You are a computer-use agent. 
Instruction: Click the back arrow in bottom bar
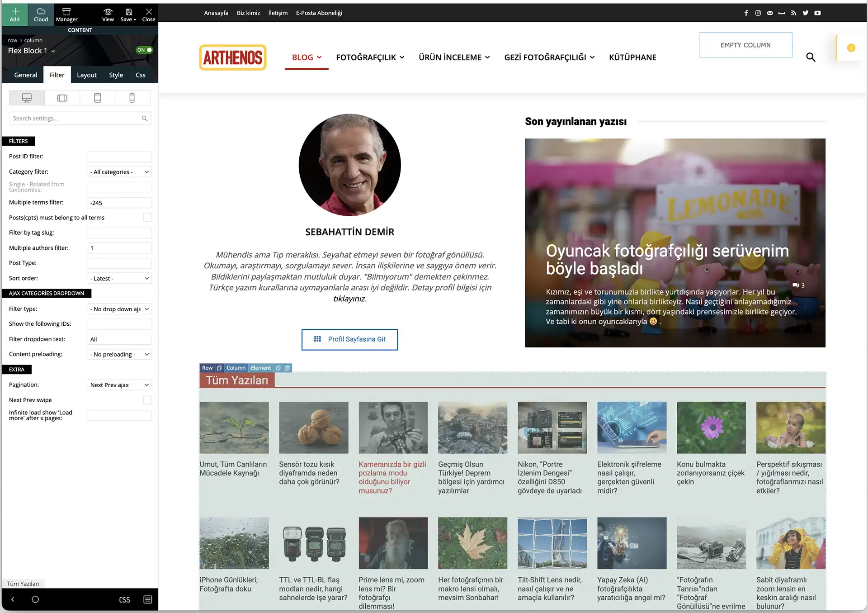coord(13,599)
